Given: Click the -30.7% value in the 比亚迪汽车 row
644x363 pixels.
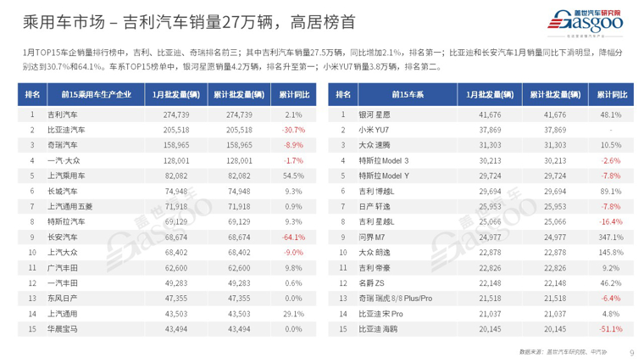Looking at the screenshot, I should pyautogui.click(x=294, y=130).
